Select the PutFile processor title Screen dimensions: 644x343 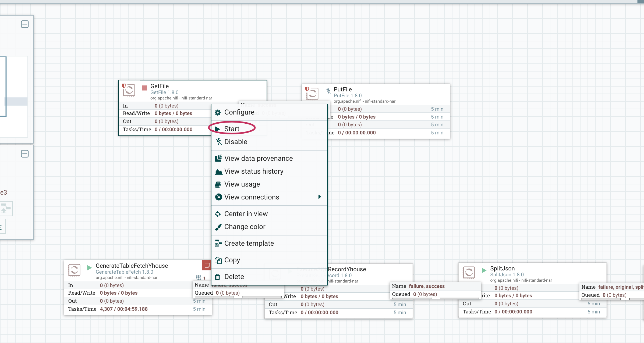coord(343,89)
